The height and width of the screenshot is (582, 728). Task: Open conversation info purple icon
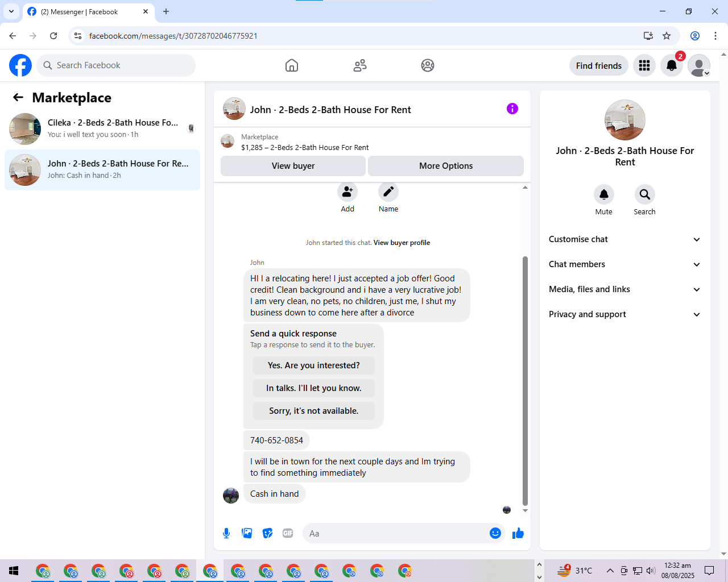[x=512, y=109]
